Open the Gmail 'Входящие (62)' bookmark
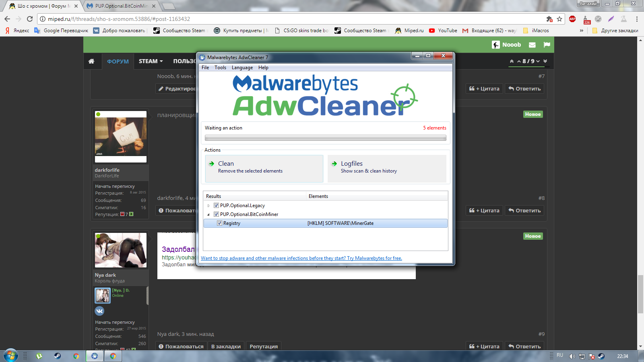Viewport: 644px width, 362px height. tap(489, 31)
